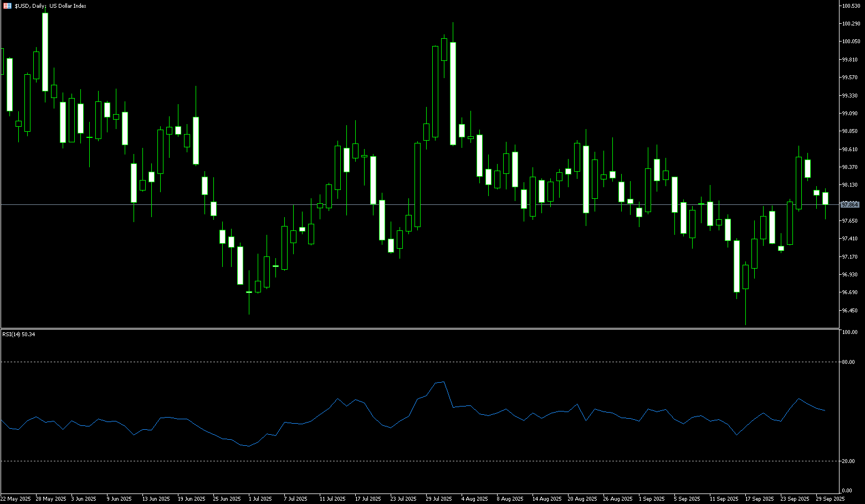Screen dimensions: 865x504
Task: Click the 1 Sep 2025 date label
Action: pos(651,499)
